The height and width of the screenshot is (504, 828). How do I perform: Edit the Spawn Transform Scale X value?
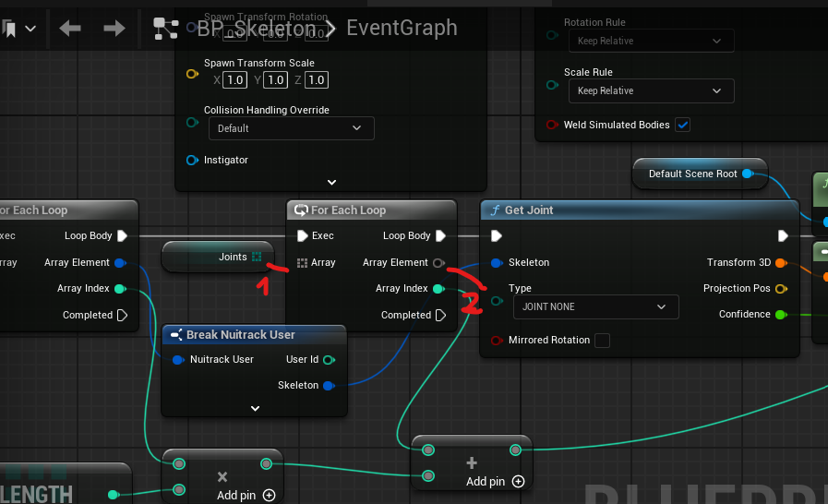click(234, 79)
